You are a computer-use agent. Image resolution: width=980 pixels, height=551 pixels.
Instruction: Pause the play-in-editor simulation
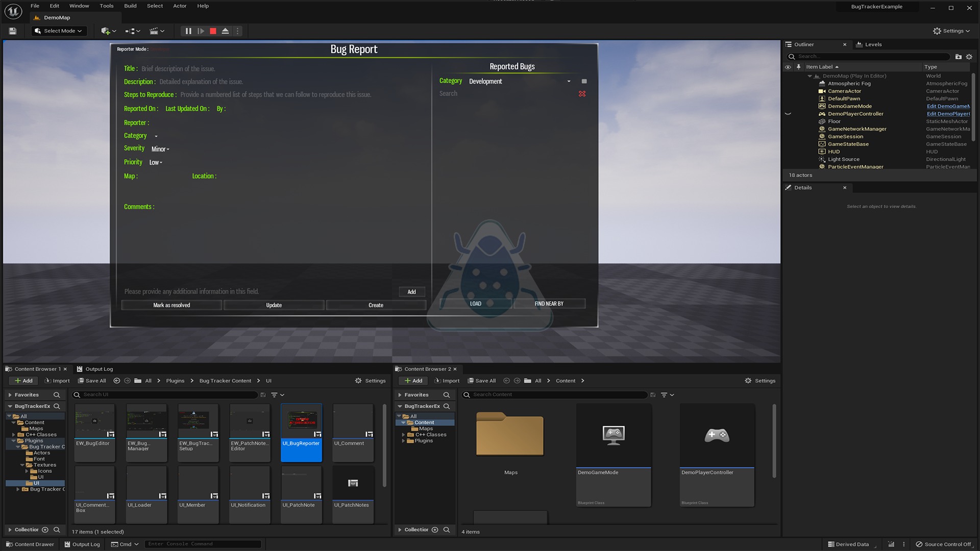(188, 31)
